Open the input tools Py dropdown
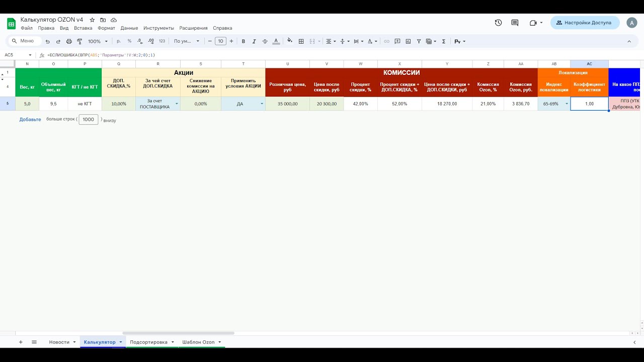644x362 pixels. (x=460, y=41)
